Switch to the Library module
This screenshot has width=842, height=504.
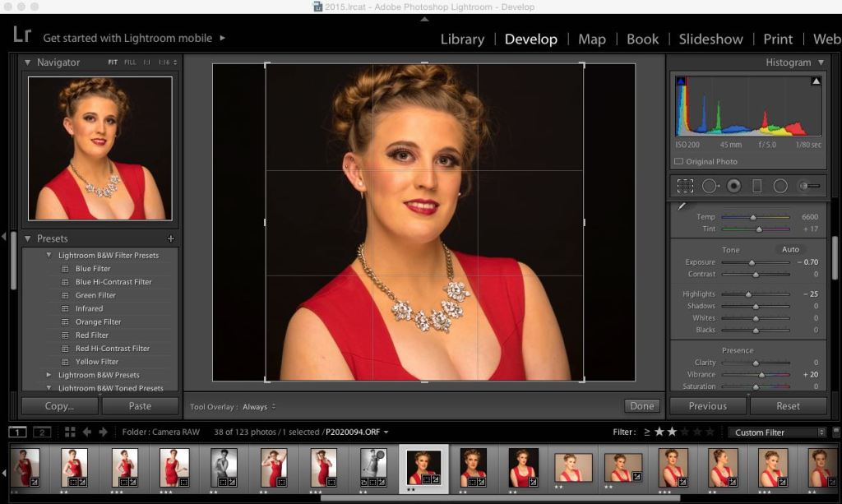(x=461, y=39)
